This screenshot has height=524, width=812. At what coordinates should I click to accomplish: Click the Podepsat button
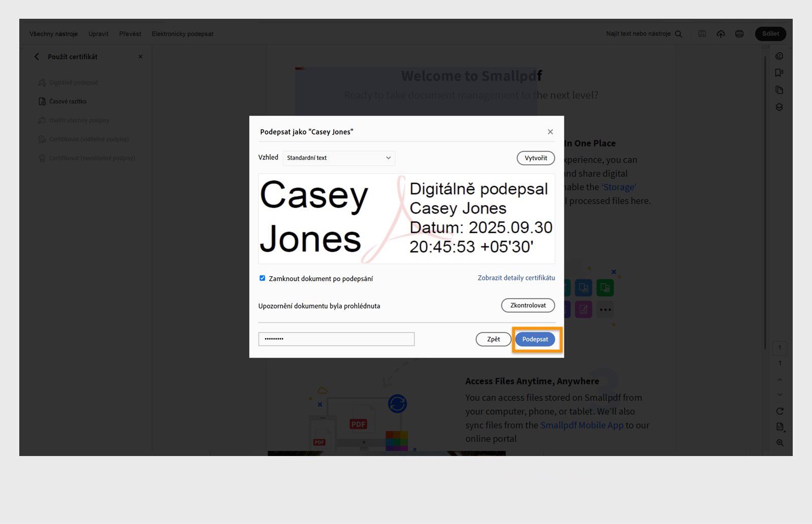535,339
